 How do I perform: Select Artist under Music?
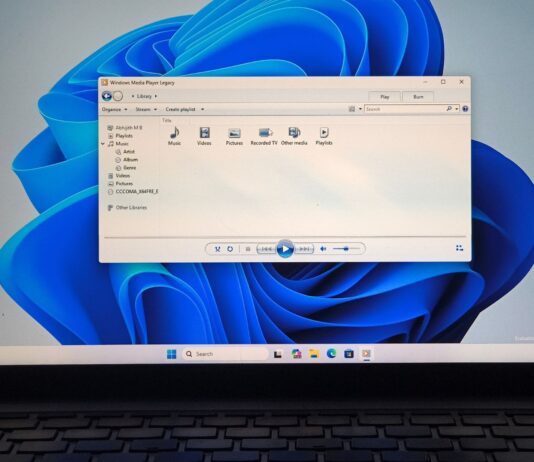click(x=129, y=152)
